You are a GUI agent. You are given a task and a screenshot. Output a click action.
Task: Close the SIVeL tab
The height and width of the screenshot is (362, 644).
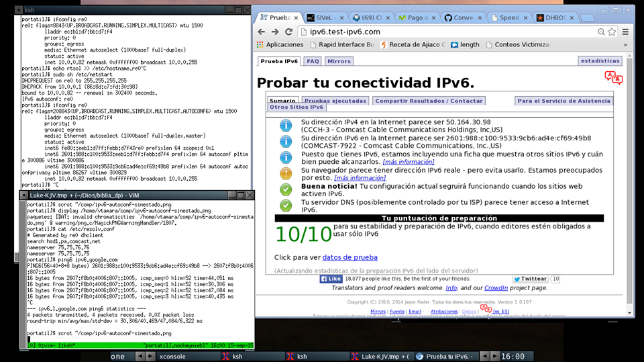point(341,17)
